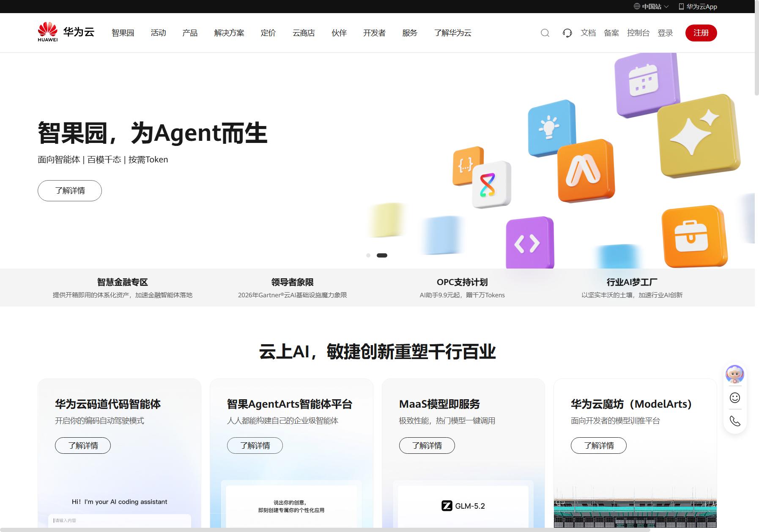
Task: Click the 云上AI，敏捷创新重塑千行百业 heading
Action: tap(377, 352)
